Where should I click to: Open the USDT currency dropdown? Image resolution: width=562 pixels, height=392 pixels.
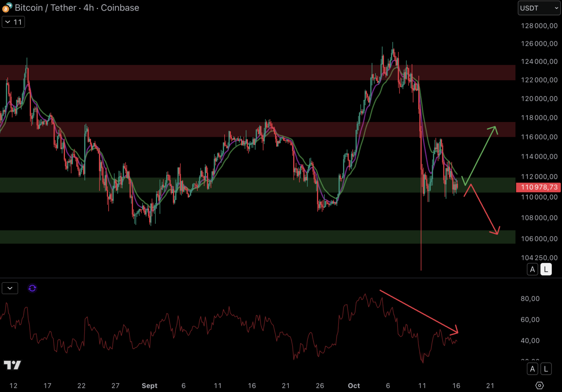[539, 8]
